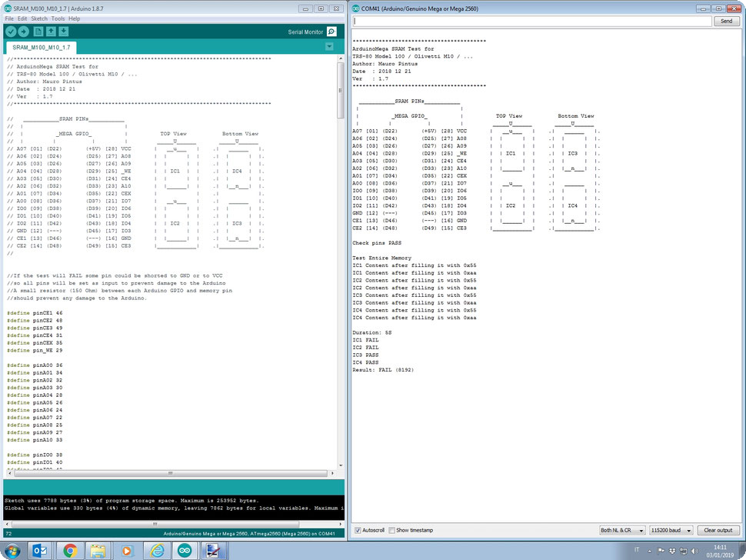Enable the Show timestamp checkbox
The height and width of the screenshot is (560, 746).
tap(391, 530)
